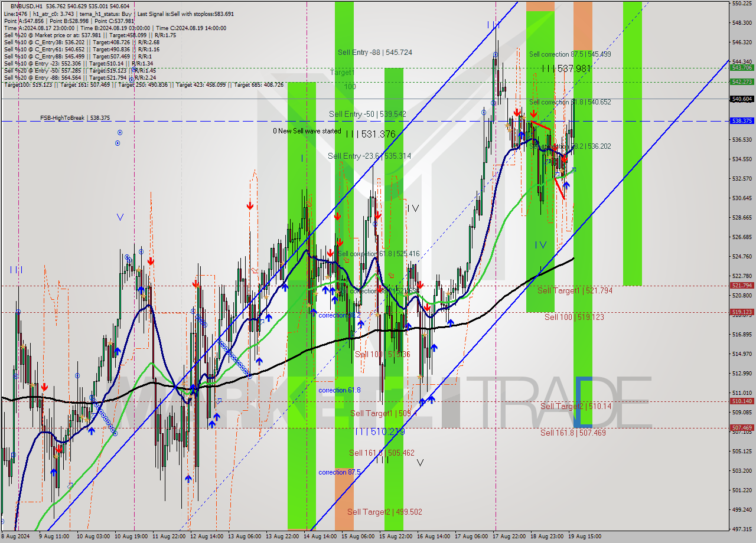Select the red 507.469 price tag
The width and height of the screenshot is (756, 543).
742,427
